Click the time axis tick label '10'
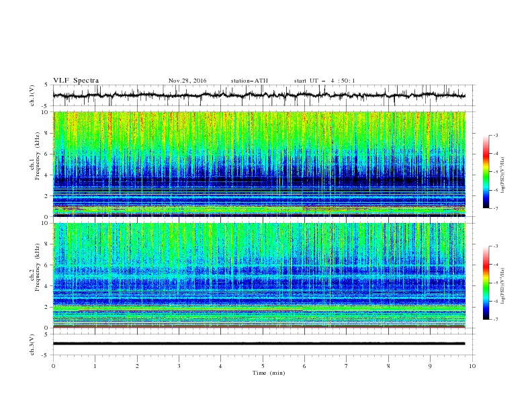This screenshot has width=532, height=411. tap(472, 366)
